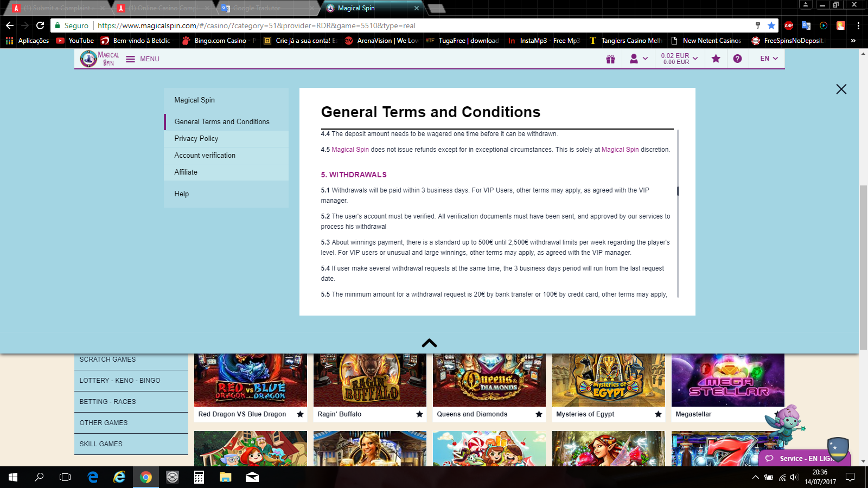Open the Calculator from taskbar
868x488 pixels.
[x=199, y=477]
